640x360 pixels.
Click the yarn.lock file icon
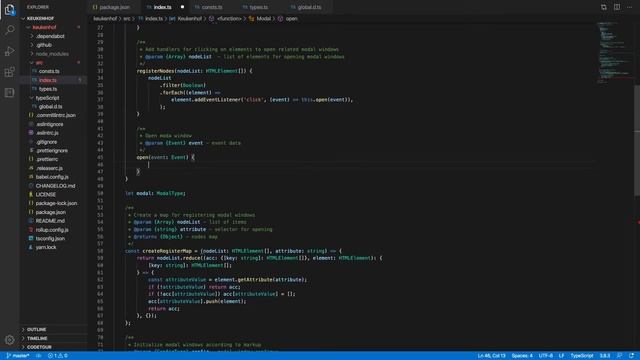(31, 247)
